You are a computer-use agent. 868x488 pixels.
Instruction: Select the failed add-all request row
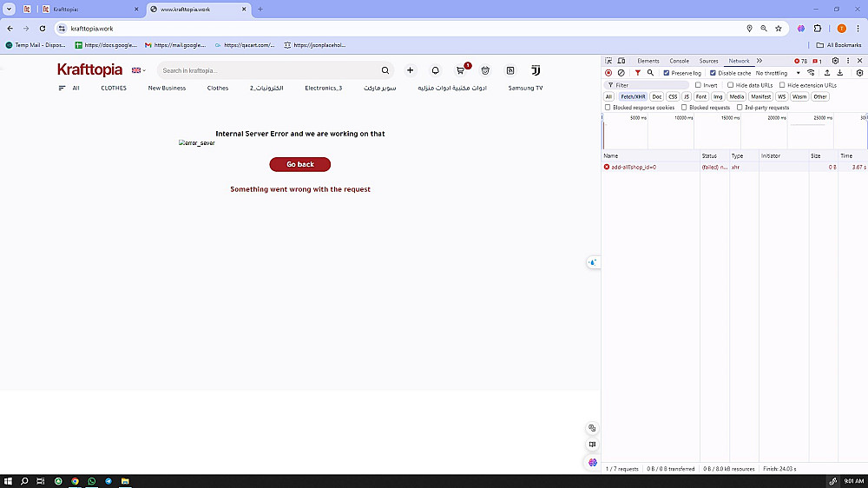734,167
